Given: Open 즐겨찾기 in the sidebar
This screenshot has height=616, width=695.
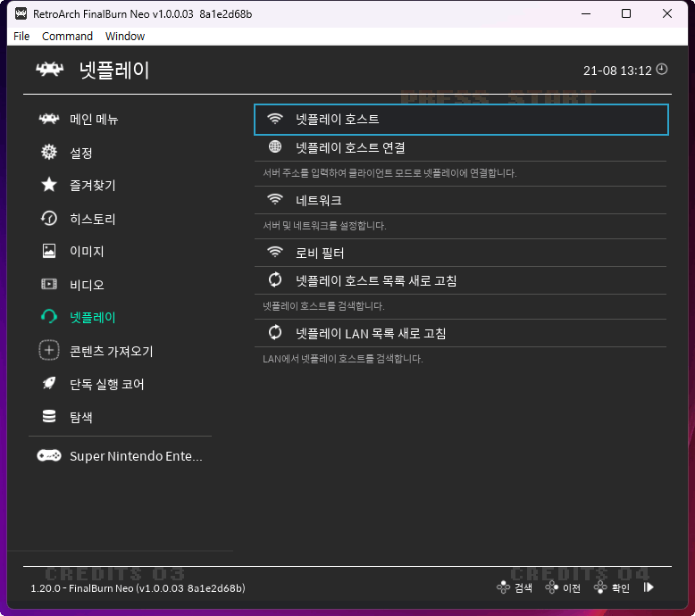Looking at the screenshot, I should [x=93, y=186].
